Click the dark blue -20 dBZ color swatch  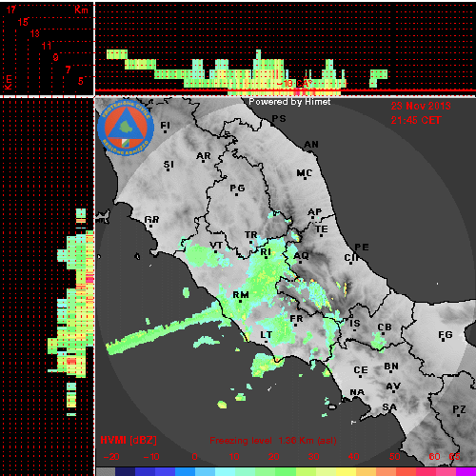(x=125, y=472)
